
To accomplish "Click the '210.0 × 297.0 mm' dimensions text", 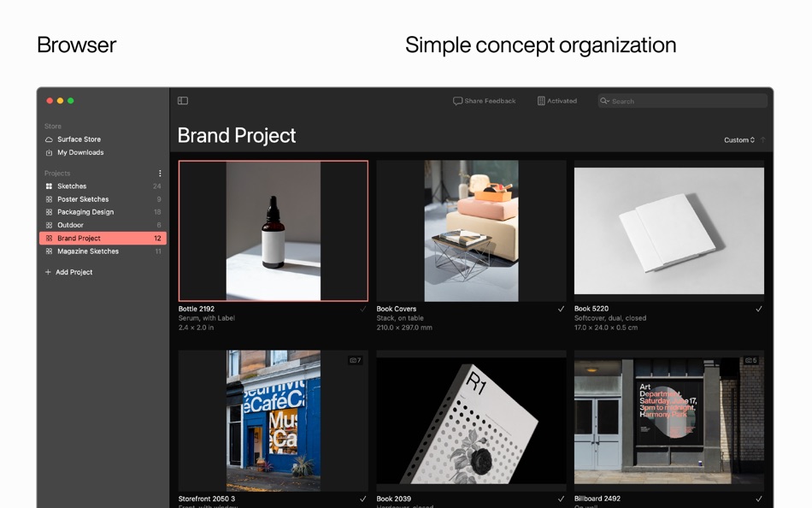I will point(404,328).
